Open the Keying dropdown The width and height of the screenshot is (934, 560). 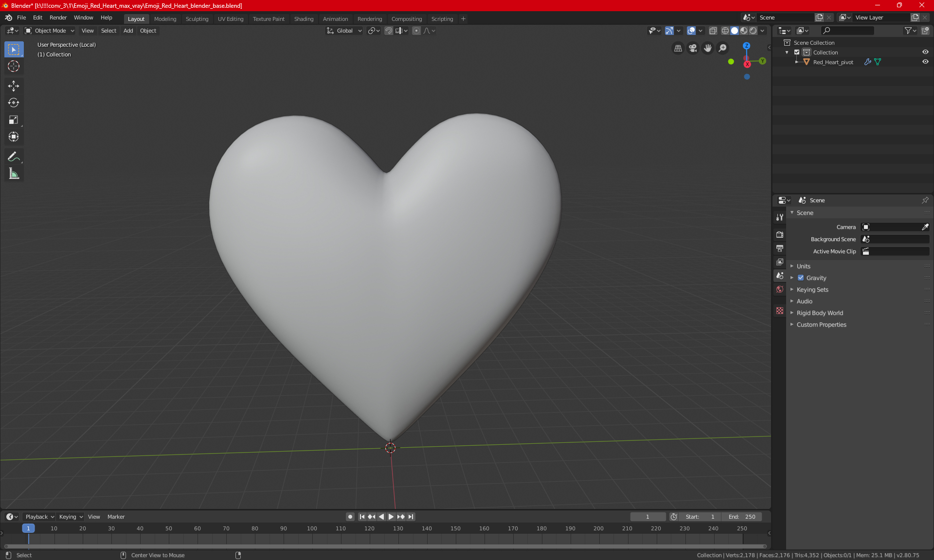coord(71,517)
